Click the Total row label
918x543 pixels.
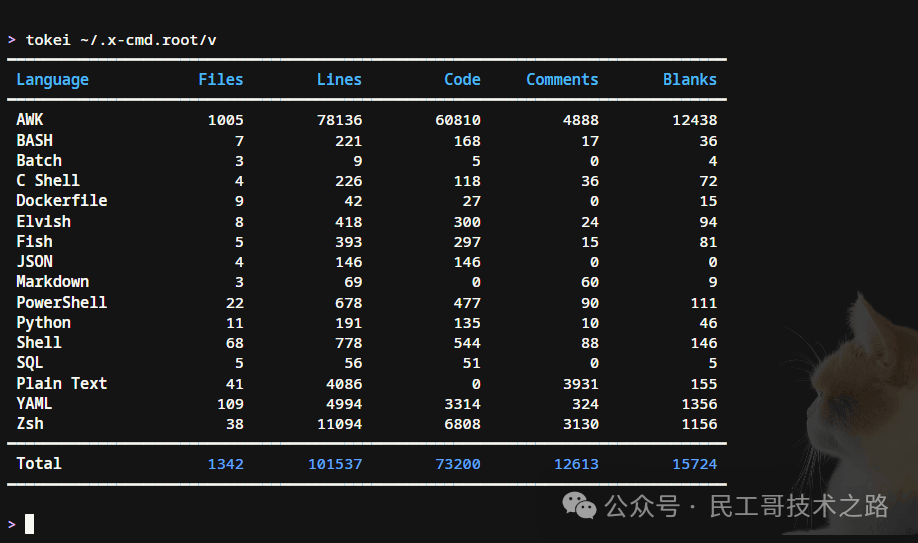coord(39,464)
